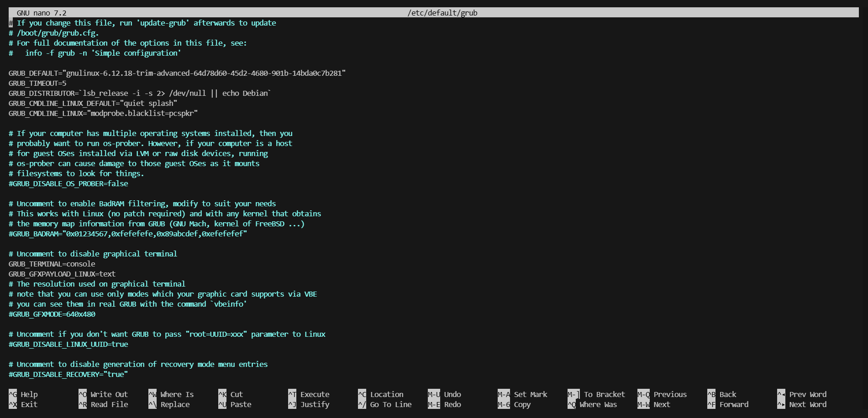Click comment 'If you change this file'
Screen dimensions: 868x418
coord(142,23)
